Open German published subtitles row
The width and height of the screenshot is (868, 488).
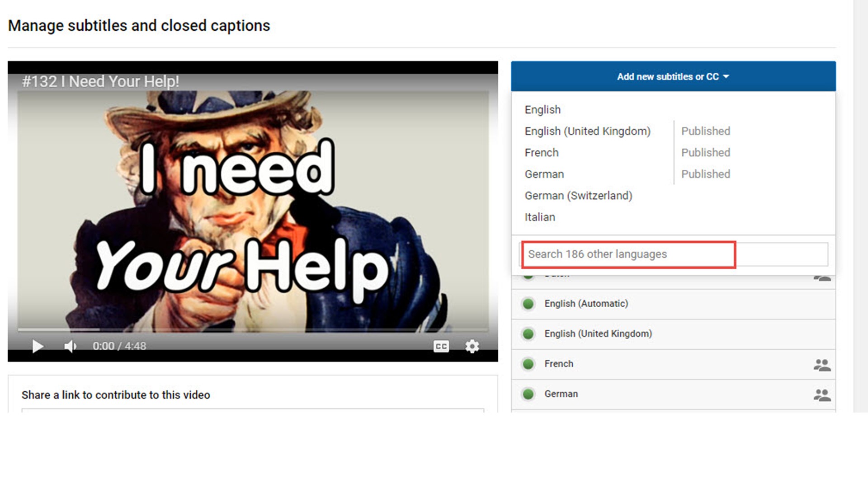click(x=673, y=394)
